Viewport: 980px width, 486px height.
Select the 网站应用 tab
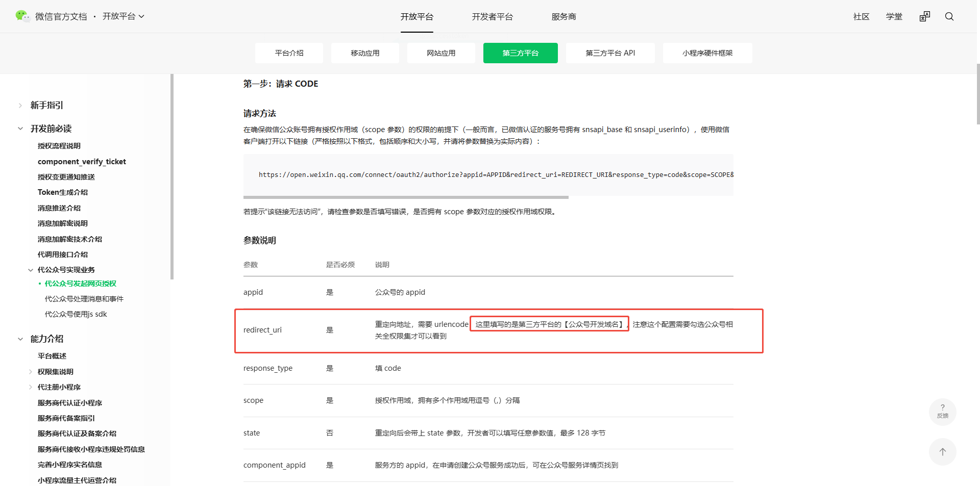pos(441,53)
